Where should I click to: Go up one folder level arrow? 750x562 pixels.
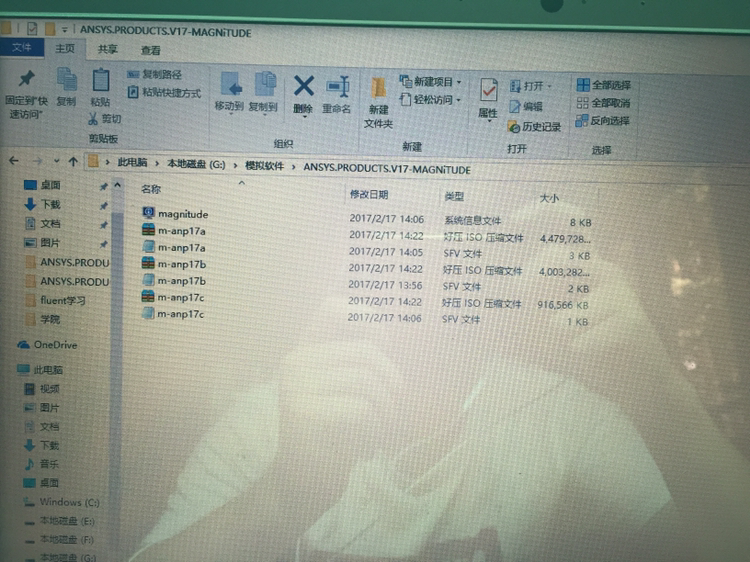[73, 162]
